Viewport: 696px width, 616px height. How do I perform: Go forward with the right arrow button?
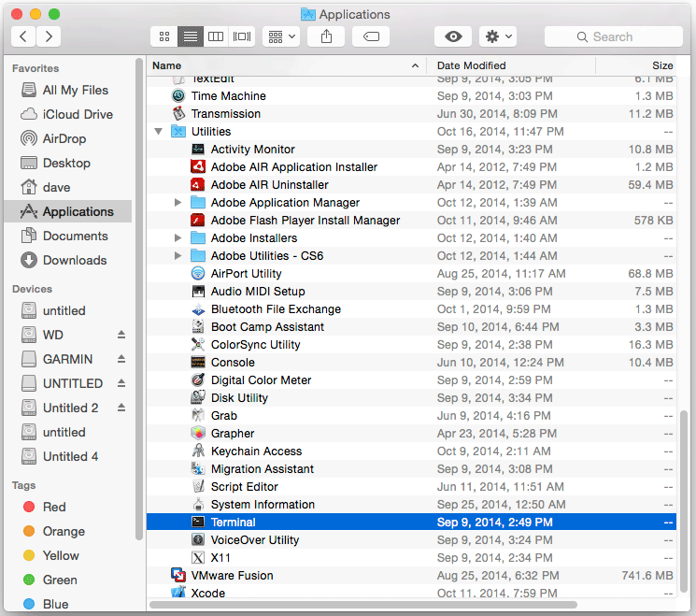click(49, 36)
